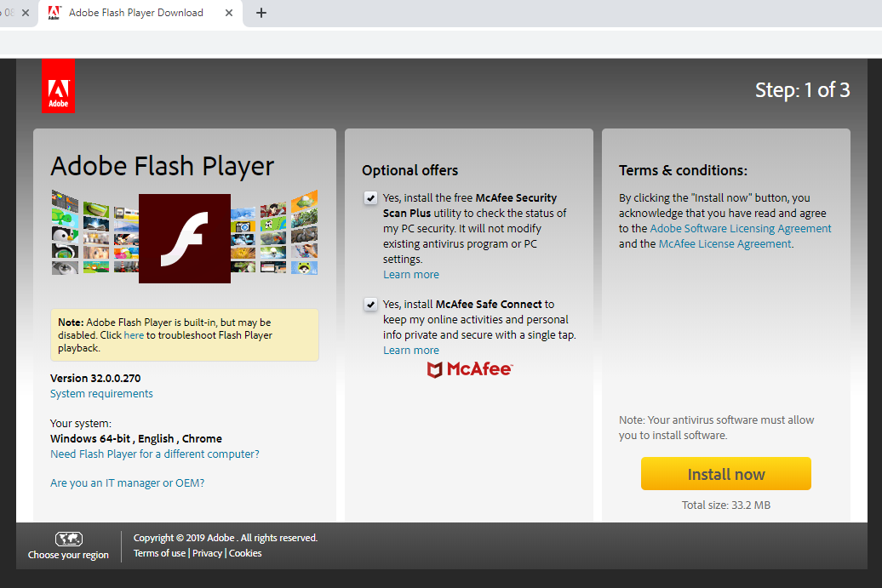Click the Terms & conditions heading
The image size is (882, 588).
pos(683,170)
